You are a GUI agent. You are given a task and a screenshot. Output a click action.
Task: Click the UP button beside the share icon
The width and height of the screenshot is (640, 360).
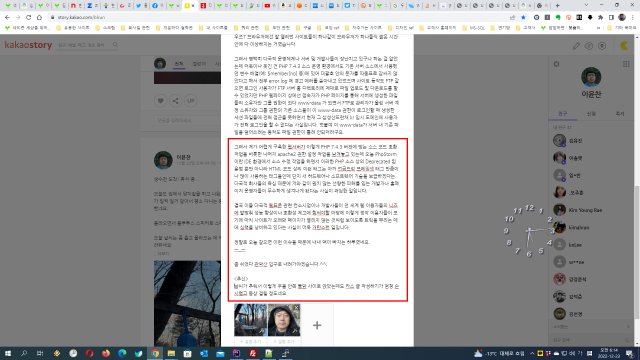point(191,100)
